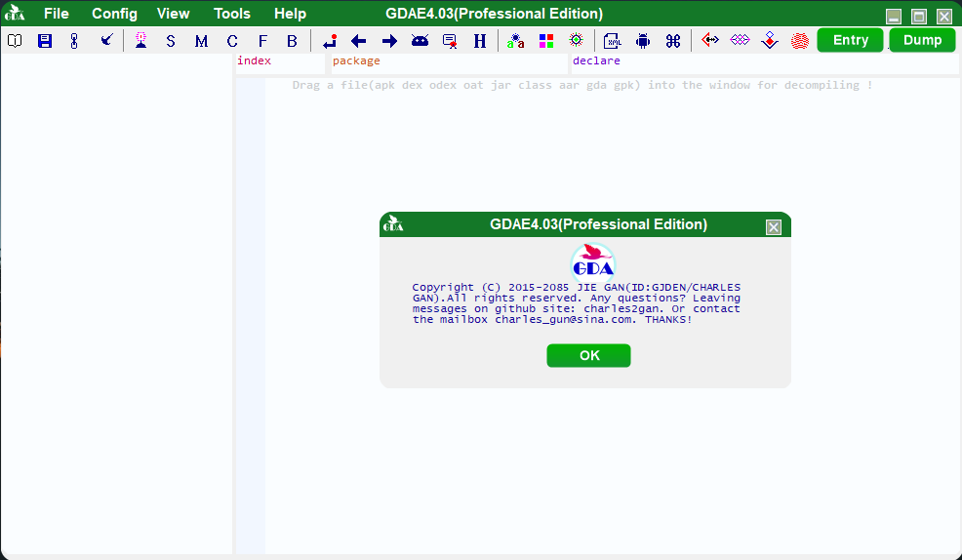Click the 'Drag a file' hint text

point(582,85)
